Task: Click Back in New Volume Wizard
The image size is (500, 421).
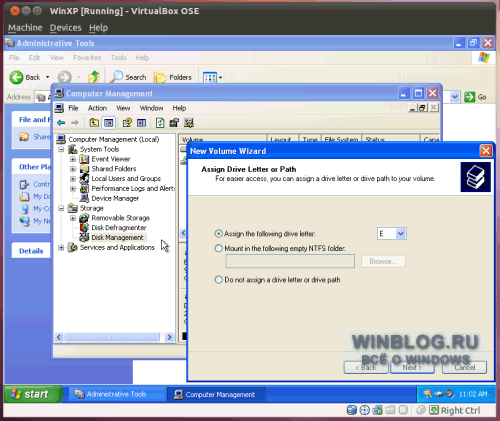Action: [x=366, y=367]
